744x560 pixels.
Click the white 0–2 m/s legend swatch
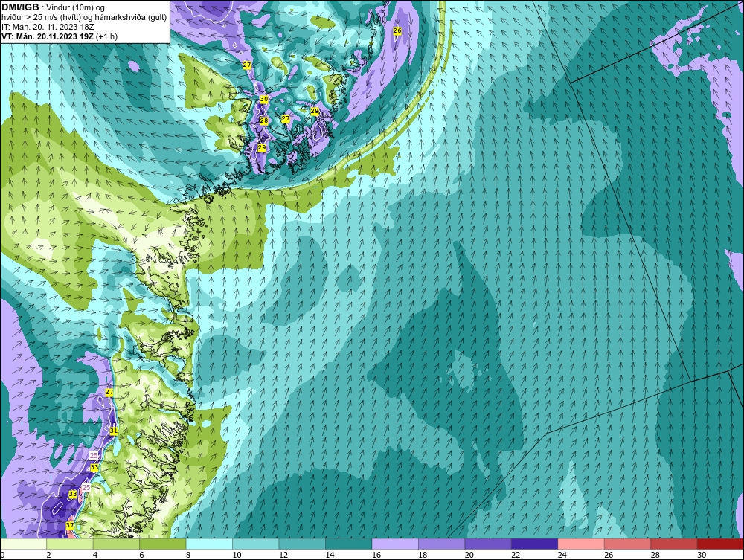pos(23,544)
